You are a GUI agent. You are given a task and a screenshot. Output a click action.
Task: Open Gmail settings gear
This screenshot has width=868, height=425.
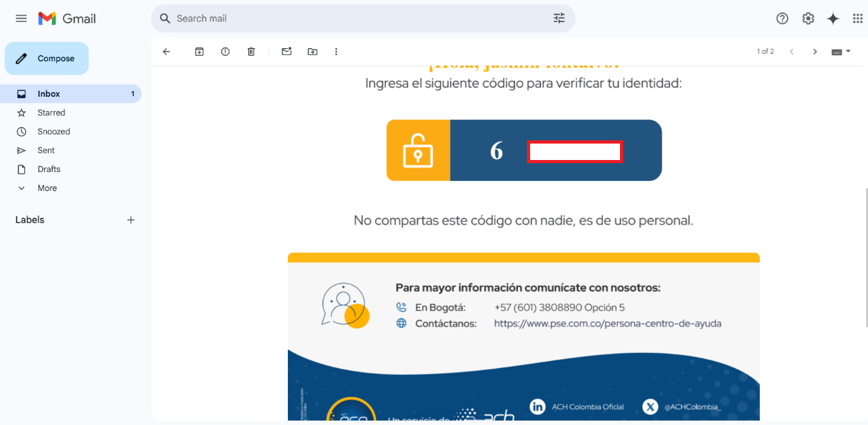coord(808,18)
